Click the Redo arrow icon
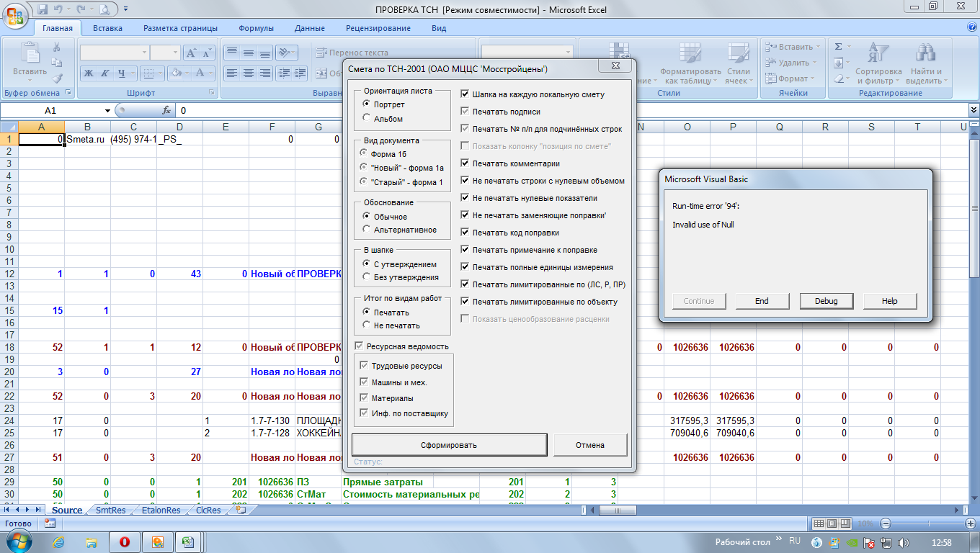 [80, 9]
